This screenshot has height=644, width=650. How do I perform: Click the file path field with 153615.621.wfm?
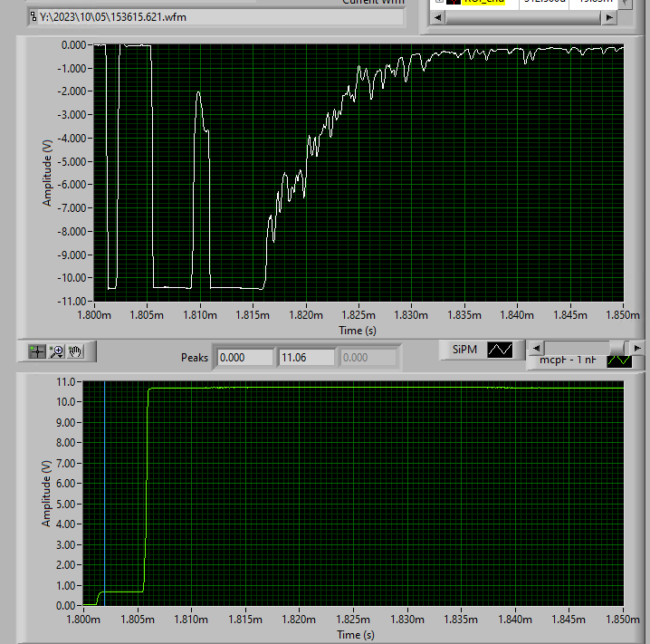click(x=216, y=17)
